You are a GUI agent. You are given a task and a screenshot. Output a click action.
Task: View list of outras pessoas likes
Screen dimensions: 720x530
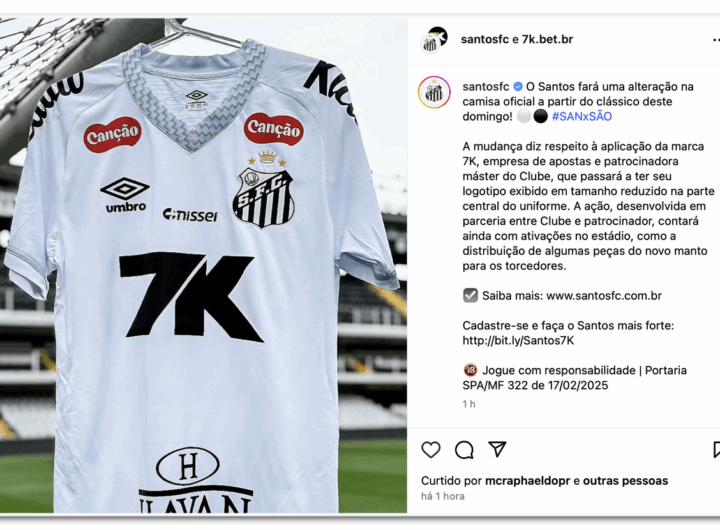tap(625, 481)
